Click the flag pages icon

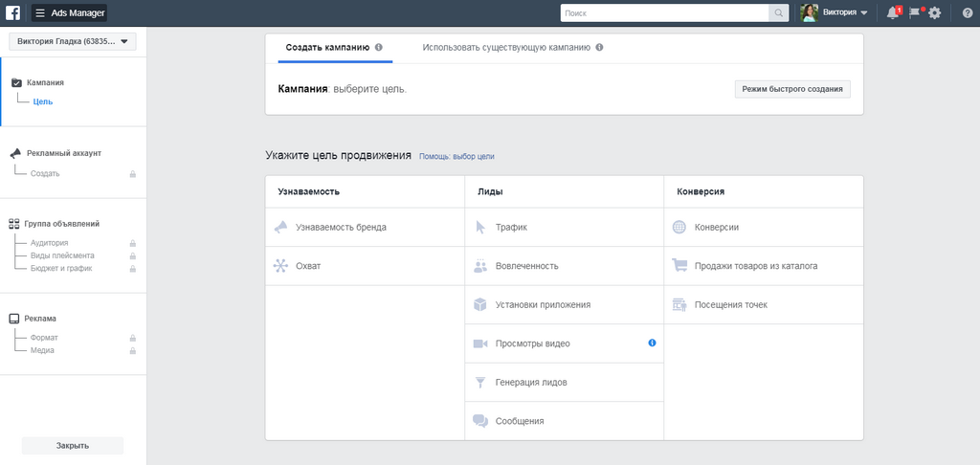(916, 12)
